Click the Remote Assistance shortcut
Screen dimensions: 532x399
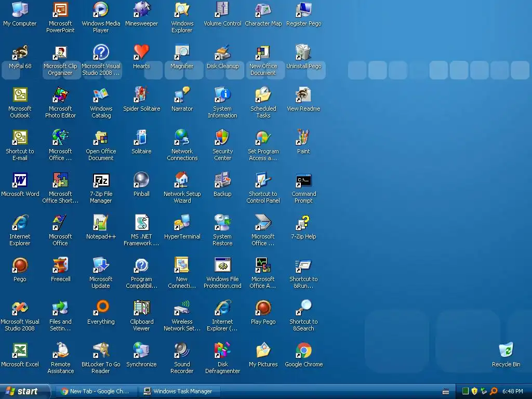[60, 351]
